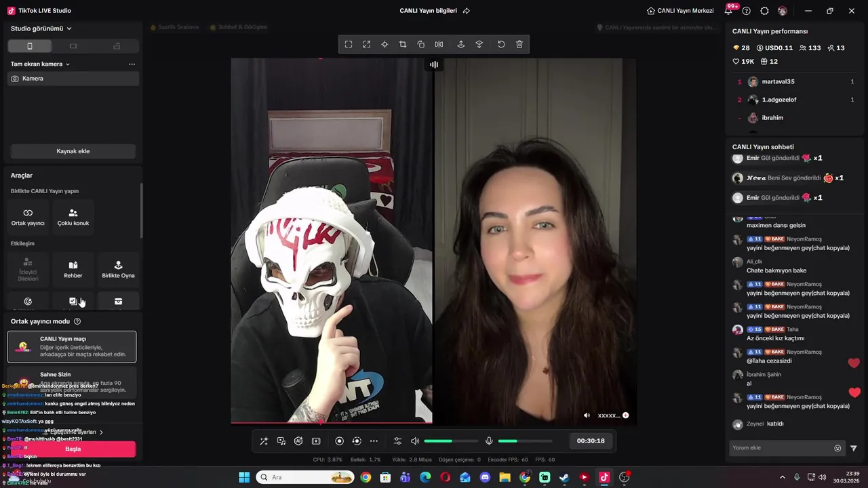The width and height of the screenshot is (868, 488).
Task: Delete the selected source with trash icon
Action: click(x=519, y=44)
